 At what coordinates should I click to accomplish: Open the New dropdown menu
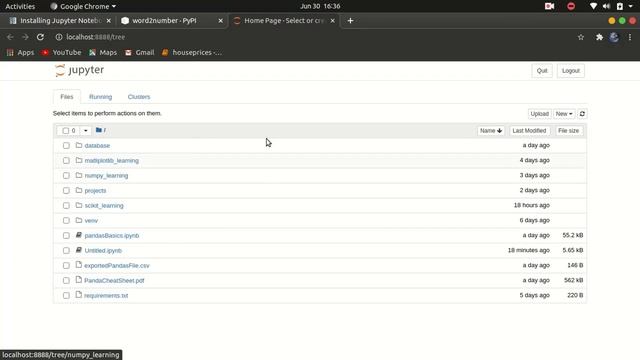coord(564,114)
